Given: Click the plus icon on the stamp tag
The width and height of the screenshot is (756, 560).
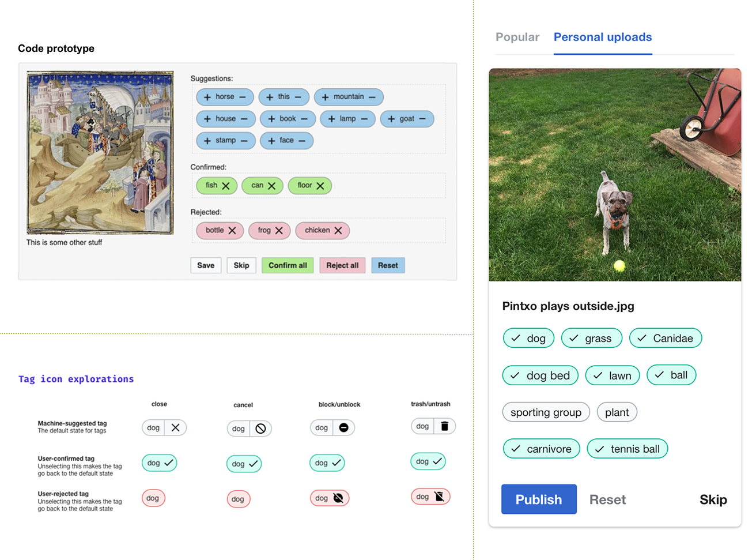Looking at the screenshot, I should pos(207,141).
